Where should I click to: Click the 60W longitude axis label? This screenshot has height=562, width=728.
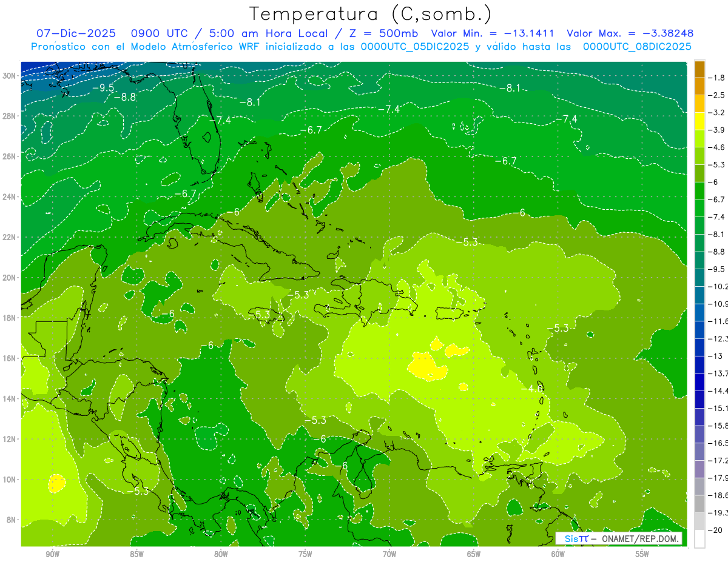pos(558,554)
